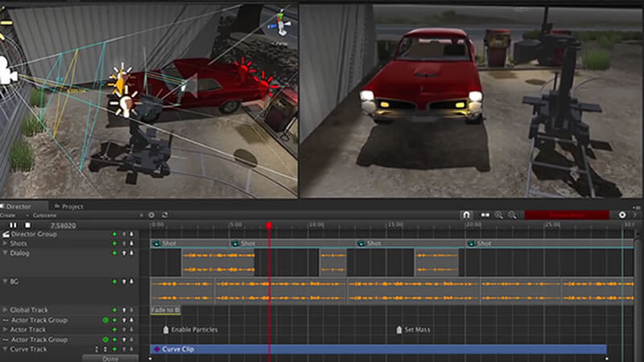Screen dimensions: 644x362
Task: Toggle the magnet snap icon
Action: click(x=466, y=215)
